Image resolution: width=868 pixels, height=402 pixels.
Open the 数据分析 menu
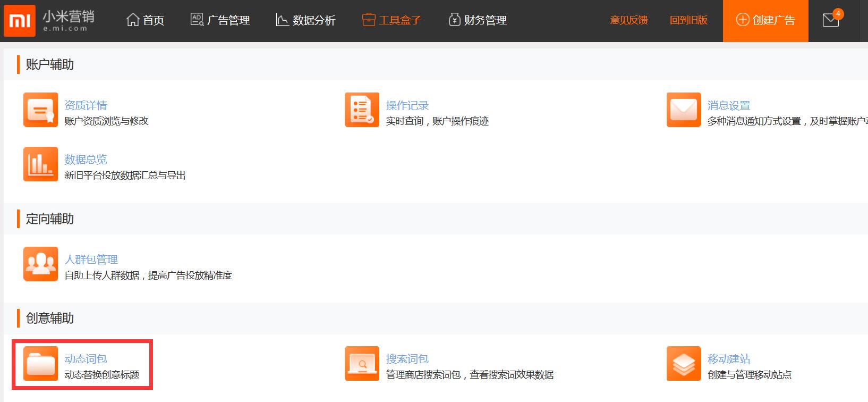pyautogui.click(x=306, y=20)
